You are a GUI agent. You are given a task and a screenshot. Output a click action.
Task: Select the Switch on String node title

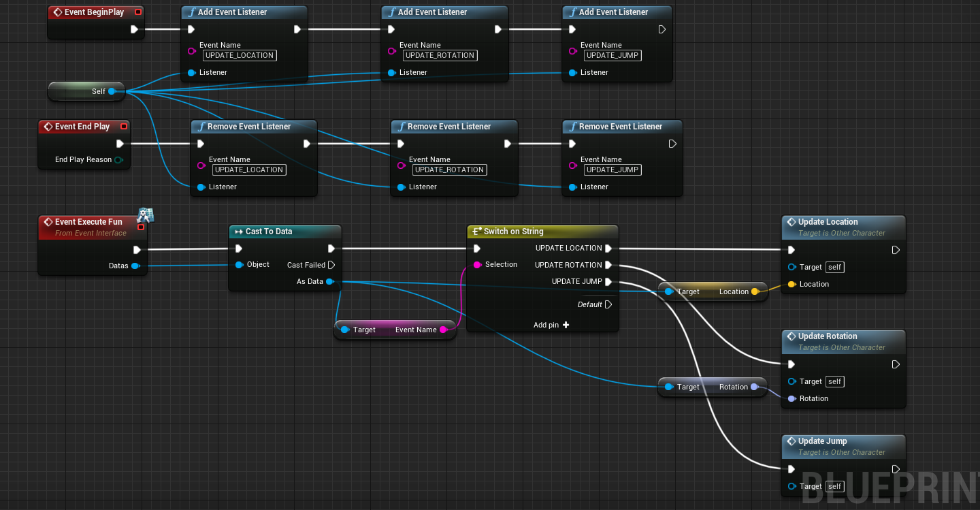513,232
